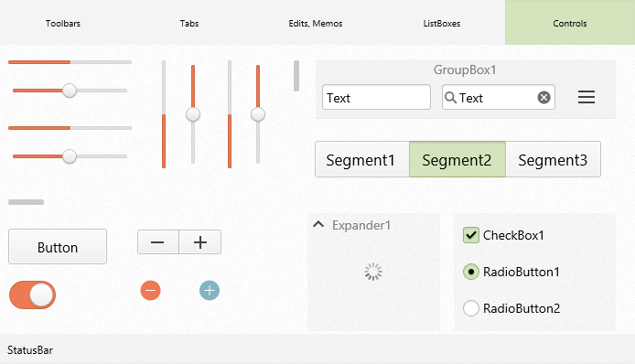The width and height of the screenshot is (635, 364).
Task: Clear the search field with the X icon
Action: coord(544,98)
